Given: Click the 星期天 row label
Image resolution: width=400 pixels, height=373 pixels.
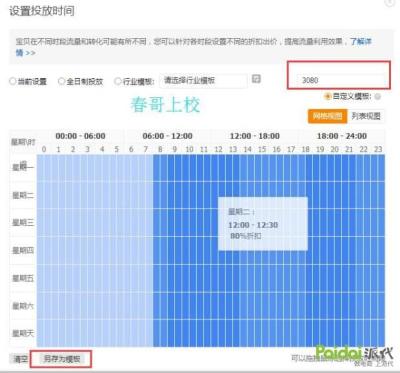Looking at the screenshot, I should [23, 333].
